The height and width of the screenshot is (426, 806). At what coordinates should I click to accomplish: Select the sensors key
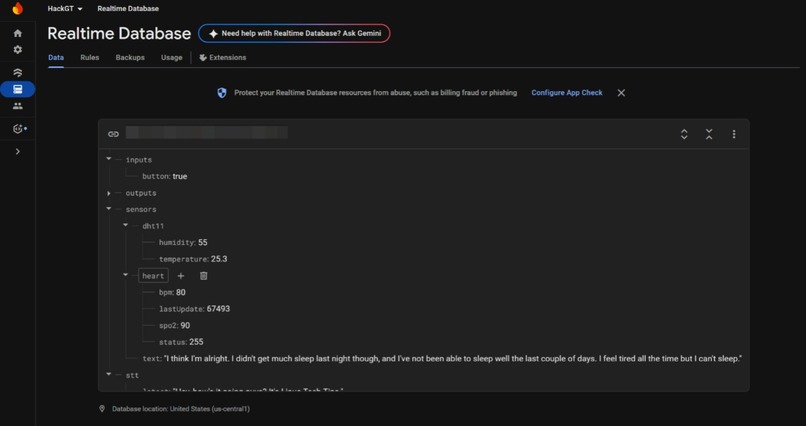141,210
